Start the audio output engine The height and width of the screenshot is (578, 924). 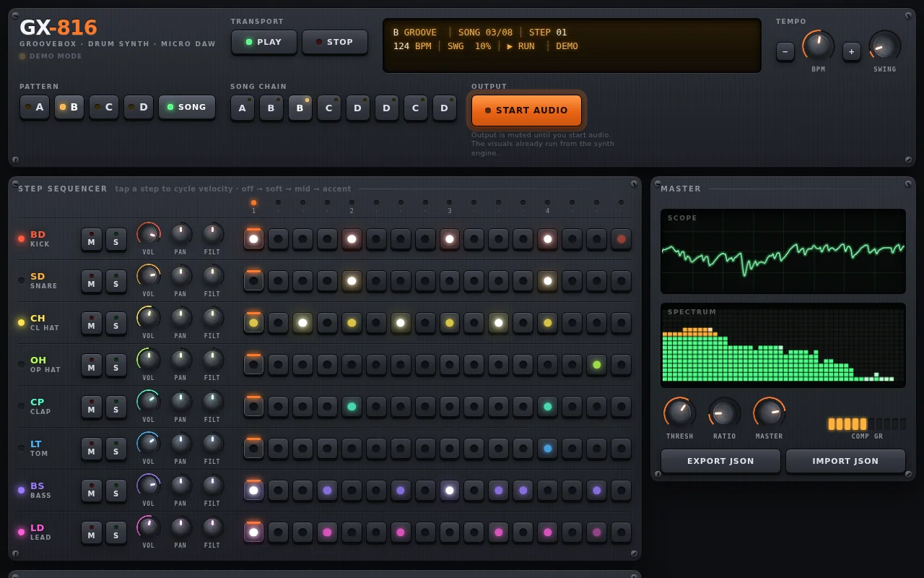point(526,111)
